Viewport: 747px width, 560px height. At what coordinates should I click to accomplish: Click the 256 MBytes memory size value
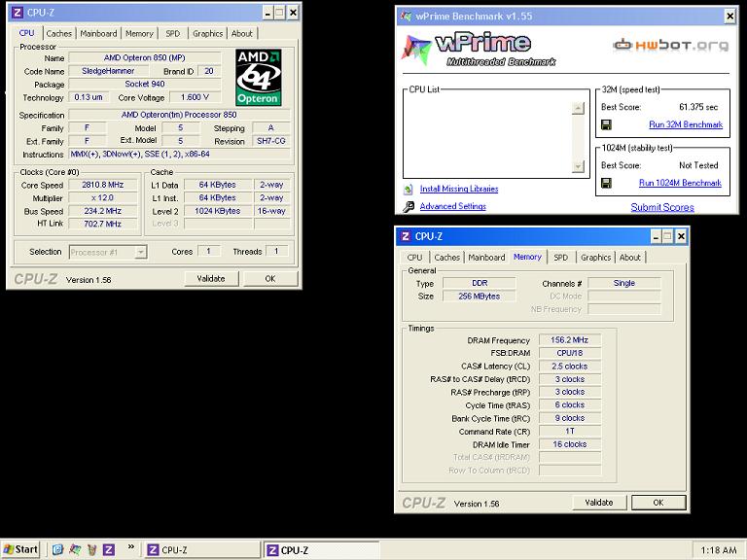pos(479,297)
